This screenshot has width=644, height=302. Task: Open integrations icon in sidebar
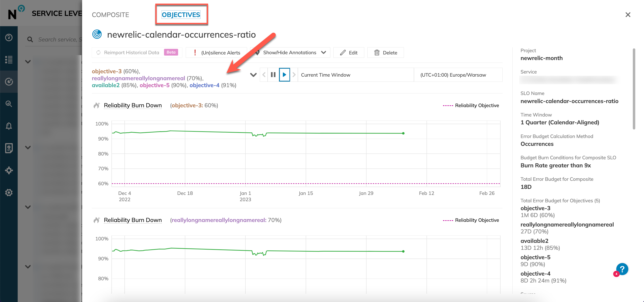[x=9, y=170]
